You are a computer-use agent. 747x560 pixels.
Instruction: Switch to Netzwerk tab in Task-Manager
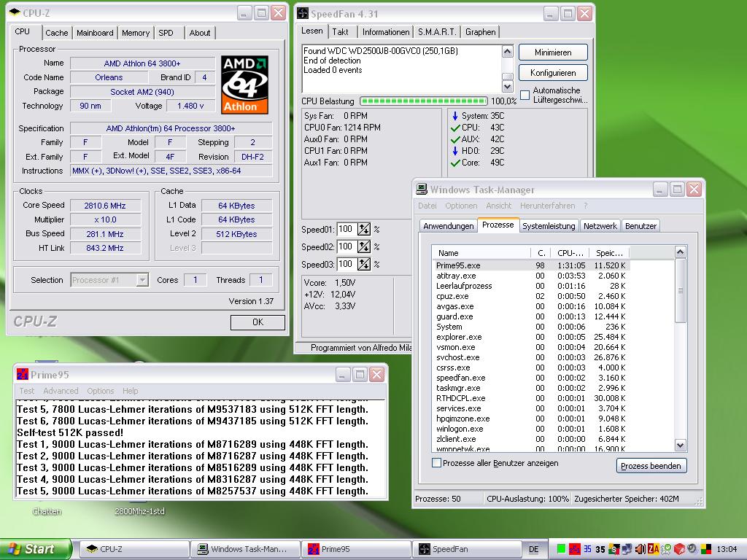click(600, 226)
